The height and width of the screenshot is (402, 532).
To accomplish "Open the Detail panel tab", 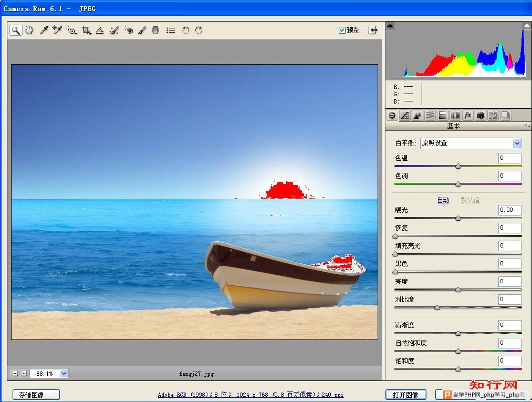I will 418,116.
